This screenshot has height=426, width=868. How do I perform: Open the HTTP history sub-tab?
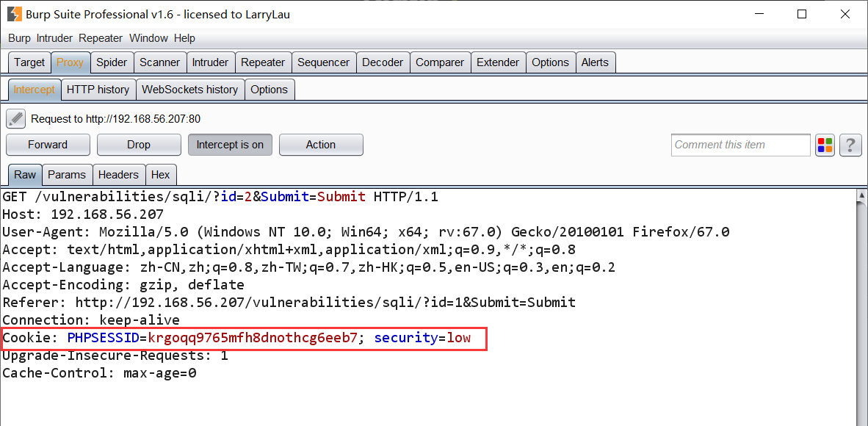[98, 90]
